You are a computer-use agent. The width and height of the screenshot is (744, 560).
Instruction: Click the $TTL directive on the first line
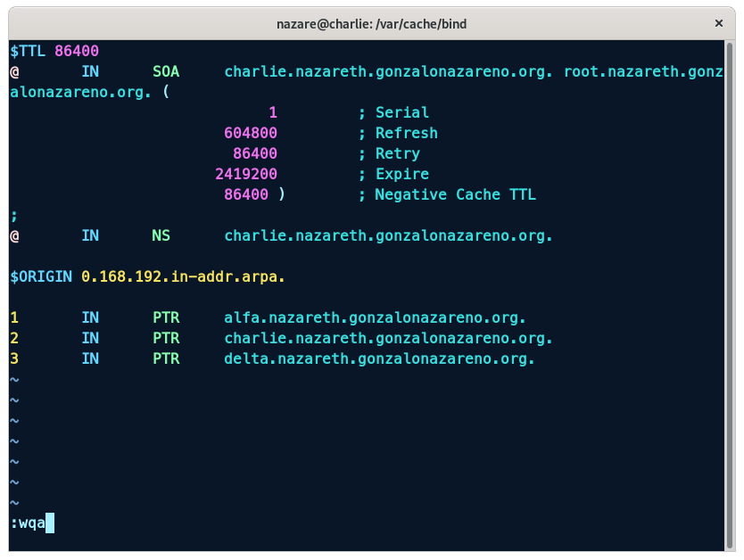tap(29, 52)
